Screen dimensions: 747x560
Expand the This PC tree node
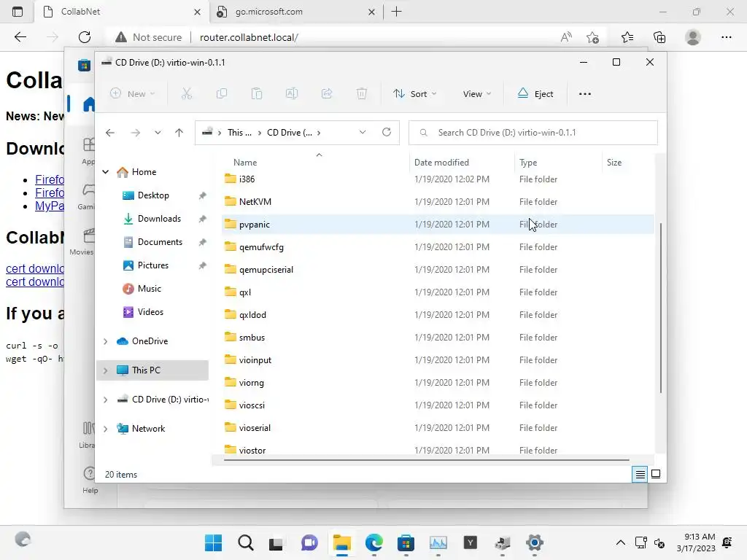[105, 370]
